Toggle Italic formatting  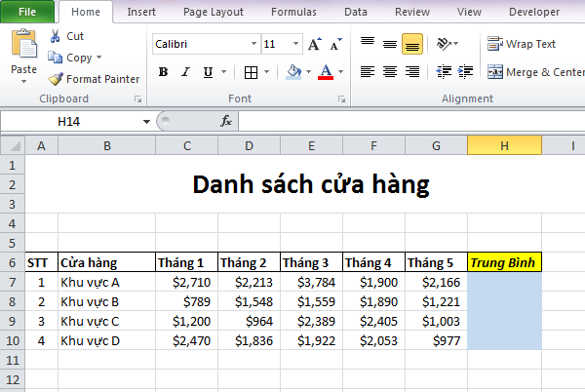[x=185, y=72]
